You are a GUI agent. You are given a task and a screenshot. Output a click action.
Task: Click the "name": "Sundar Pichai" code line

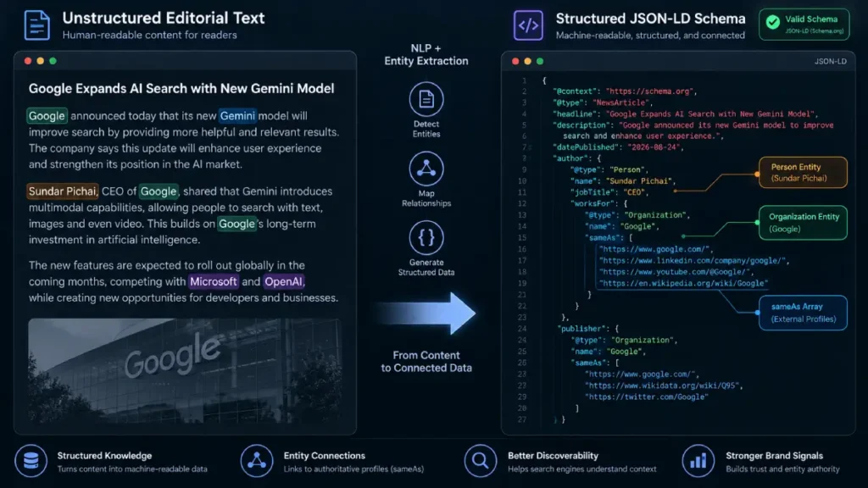point(623,181)
